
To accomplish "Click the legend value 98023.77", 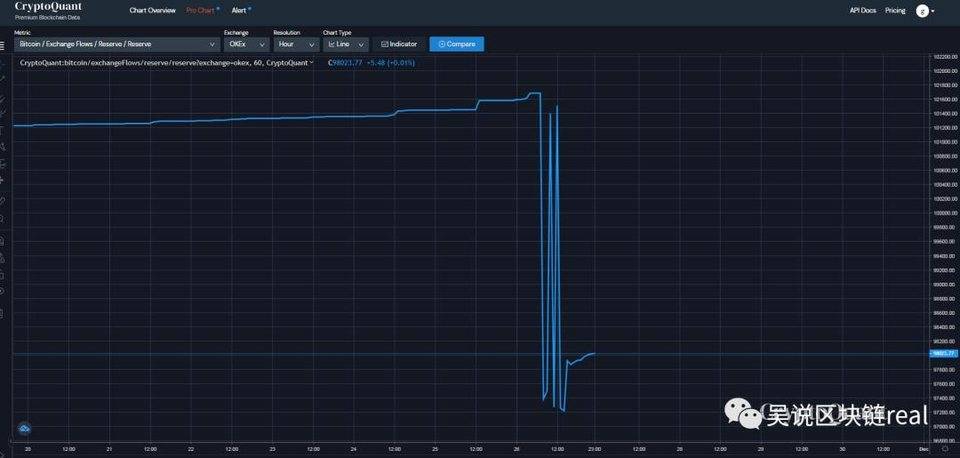I will (345, 62).
